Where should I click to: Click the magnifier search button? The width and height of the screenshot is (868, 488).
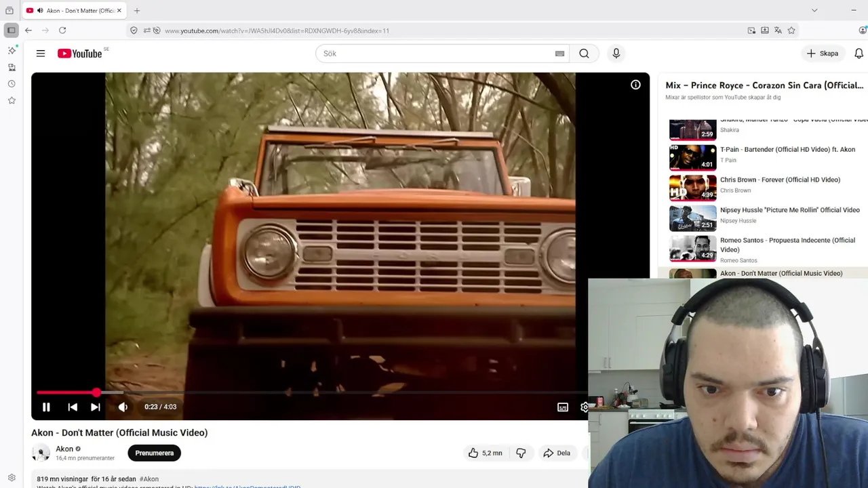click(x=584, y=54)
